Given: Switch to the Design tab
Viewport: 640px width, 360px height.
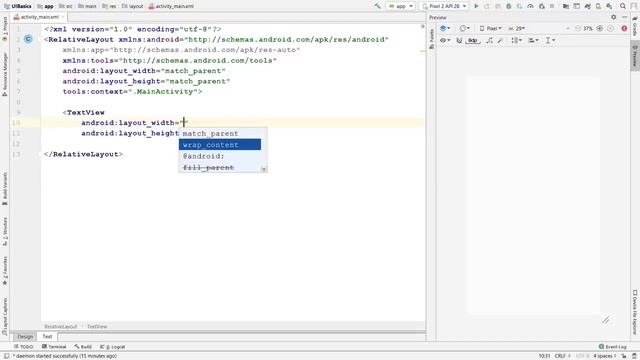Looking at the screenshot, I should coord(25,337).
